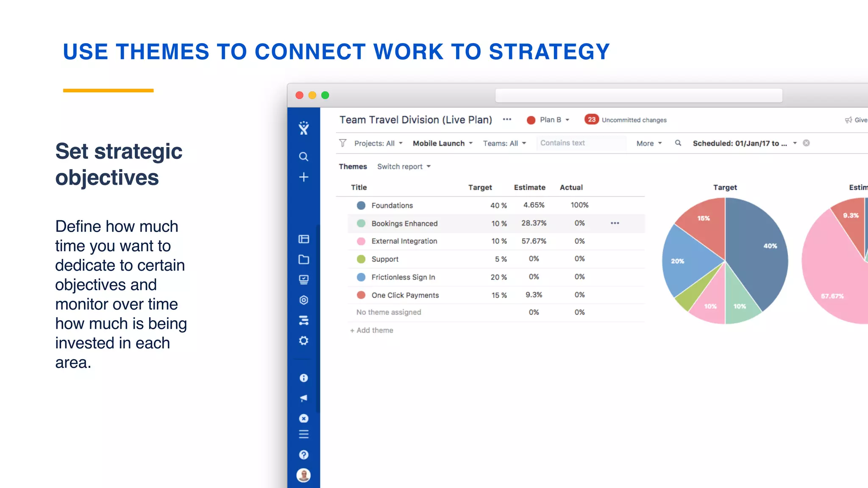
Task: Click Frictionless Sign In target 20 %
Action: pos(498,277)
